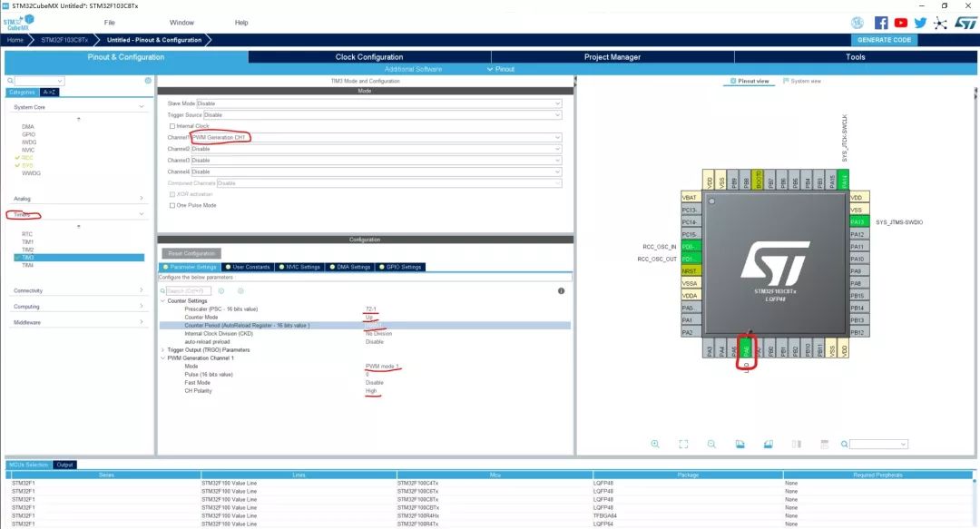Viewport: 980px width, 529px height.
Task: Switch to the Tools tab
Action: click(x=855, y=57)
